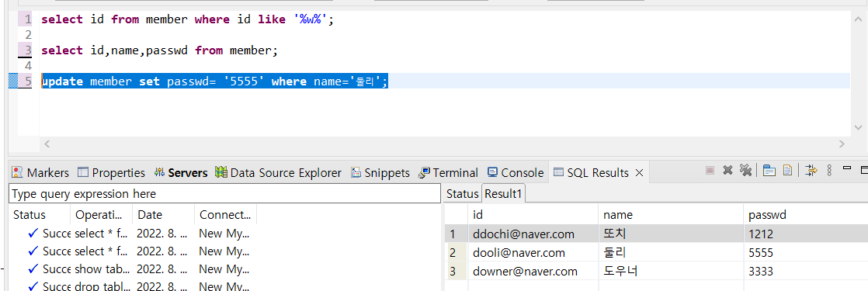Select the Result1 sub-tab
Viewport: 868px width, 291px height.
click(504, 194)
